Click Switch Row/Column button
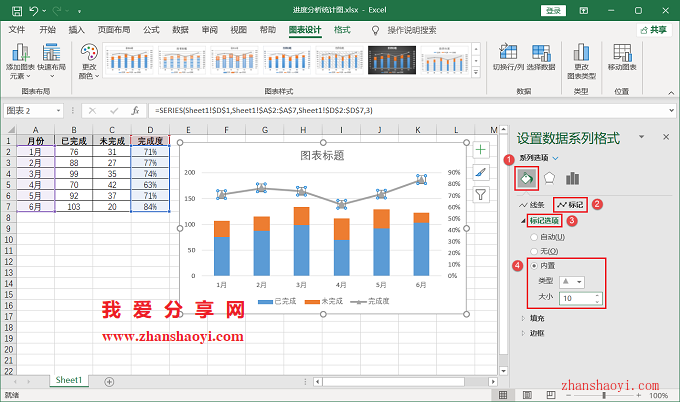The image size is (680, 402). pyautogui.click(x=508, y=57)
